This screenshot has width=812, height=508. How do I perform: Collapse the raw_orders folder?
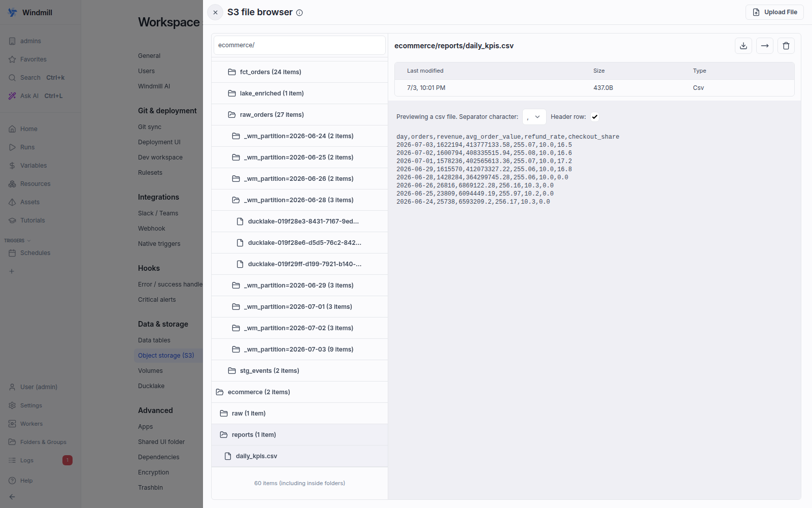(x=299, y=115)
